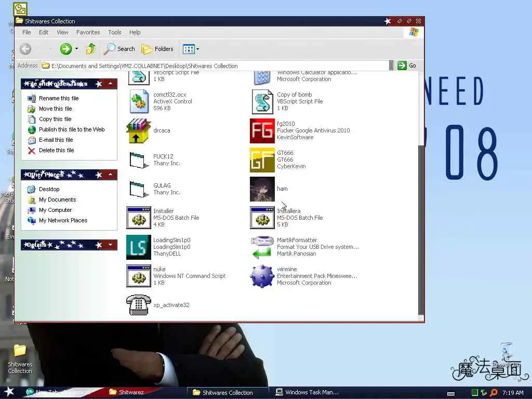532x399 pixels.
Task: Click the Views toolbar icon
Action: 189,49
